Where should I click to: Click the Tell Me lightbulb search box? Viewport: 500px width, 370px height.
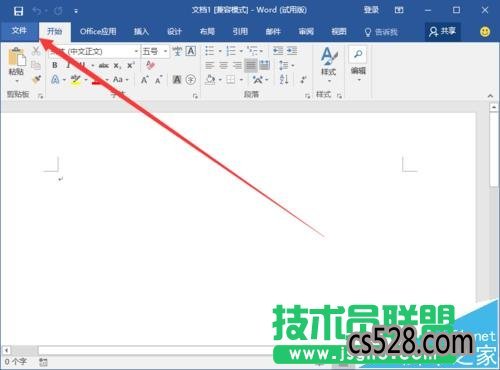click(381, 32)
